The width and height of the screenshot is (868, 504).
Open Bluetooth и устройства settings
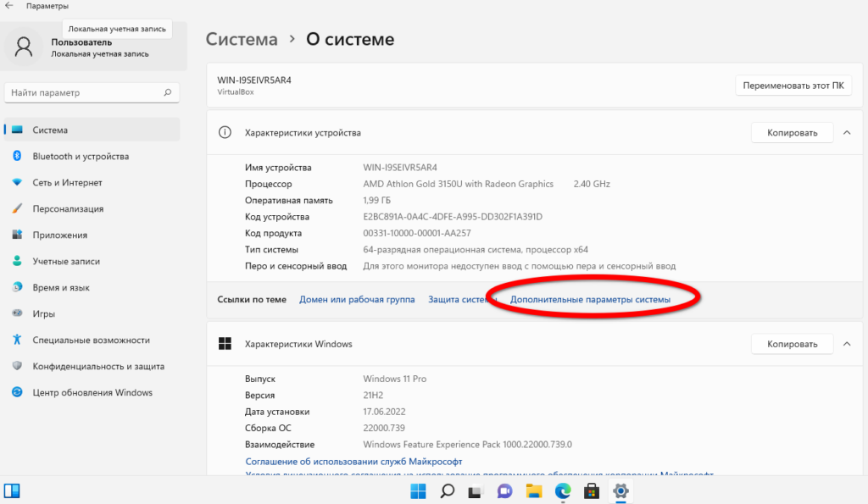click(x=92, y=156)
